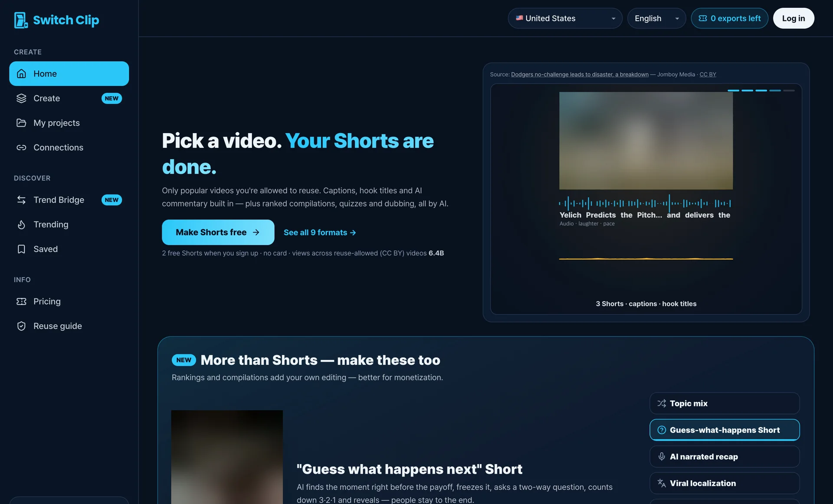Select the Guess-what-happens Short format
The width and height of the screenshot is (833, 504).
(x=725, y=430)
